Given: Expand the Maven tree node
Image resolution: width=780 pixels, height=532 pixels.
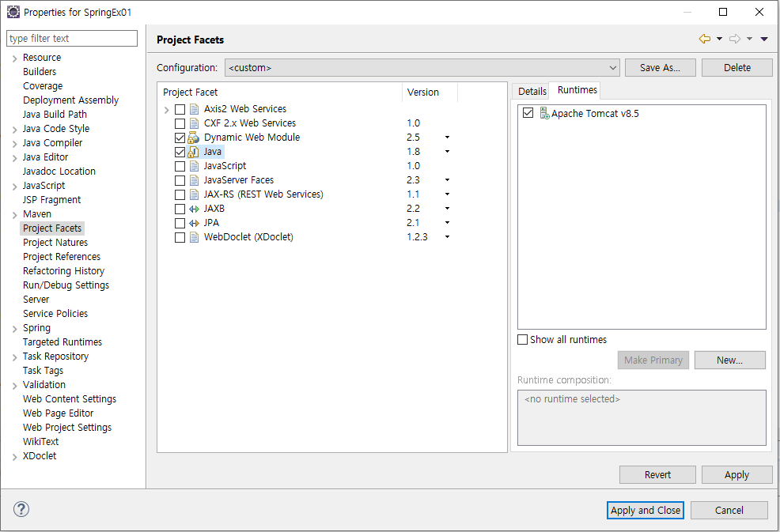Looking at the screenshot, I should tap(14, 215).
